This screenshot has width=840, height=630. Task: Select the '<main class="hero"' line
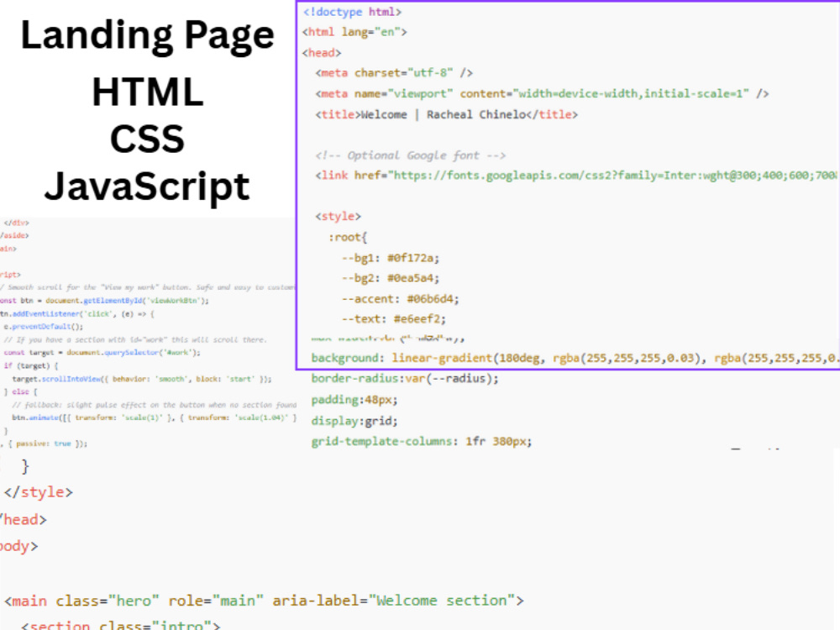264,601
